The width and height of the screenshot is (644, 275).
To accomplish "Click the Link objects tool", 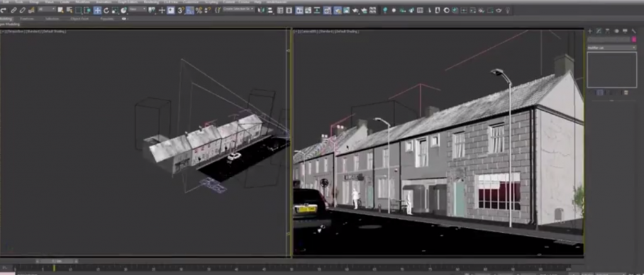I will click(x=14, y=10).
